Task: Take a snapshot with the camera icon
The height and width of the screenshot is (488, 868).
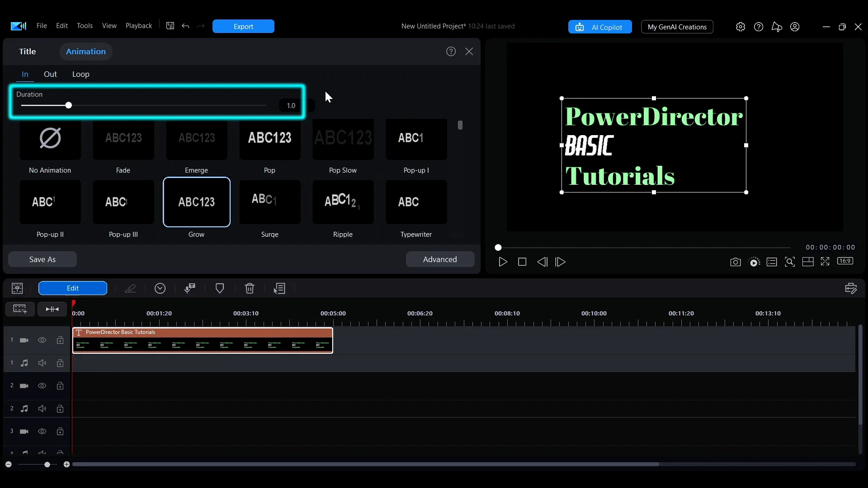Action: (x=736, y=262)
